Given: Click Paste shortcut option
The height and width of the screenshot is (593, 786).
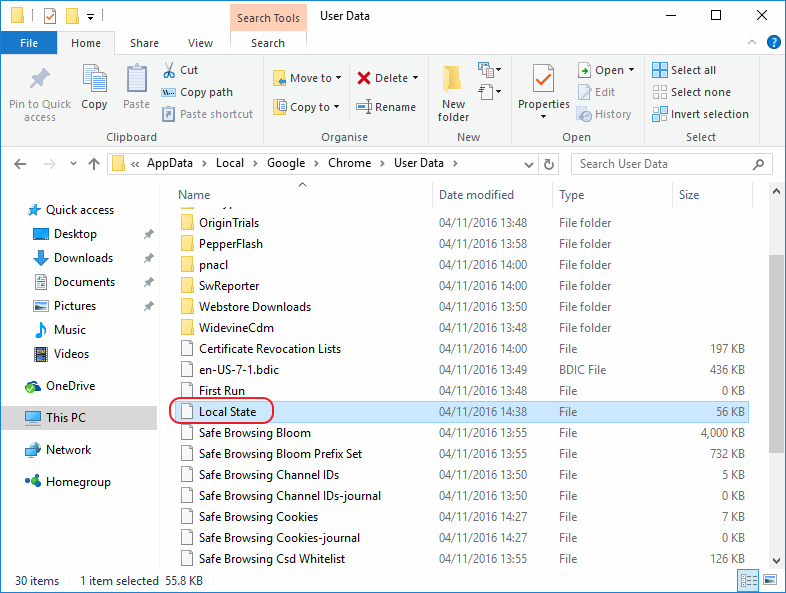Looking at the screenshot, I should pyautogui.click(x=207, y=114).
